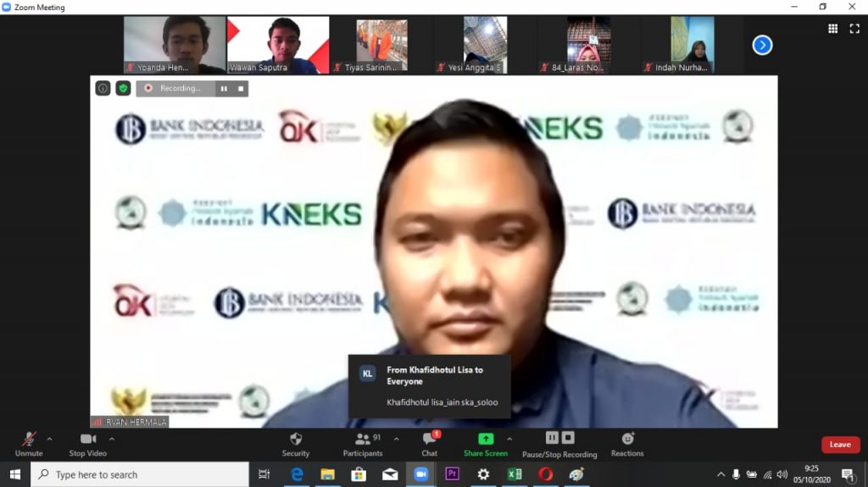Open Participants panel
Image resolution: width=868 pixels, height=487 pixels.
[363, 445]
